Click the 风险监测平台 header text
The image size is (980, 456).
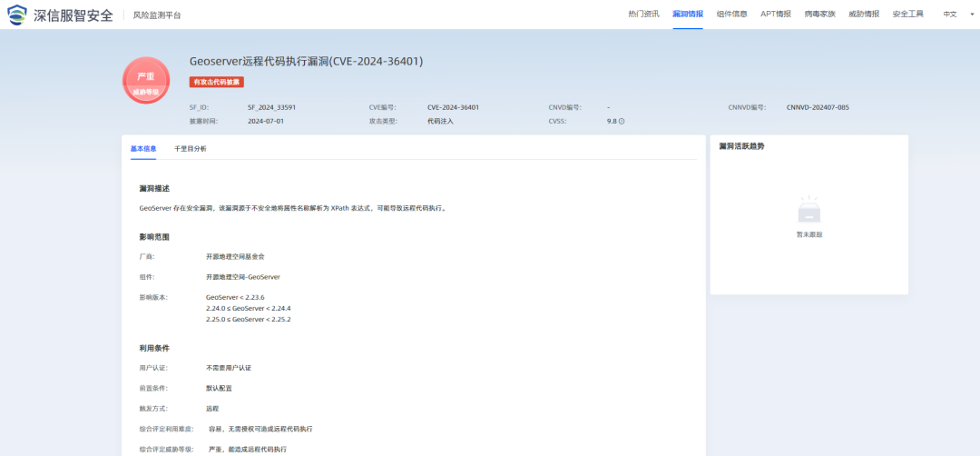pyautogui.click(x=157, y=15)
